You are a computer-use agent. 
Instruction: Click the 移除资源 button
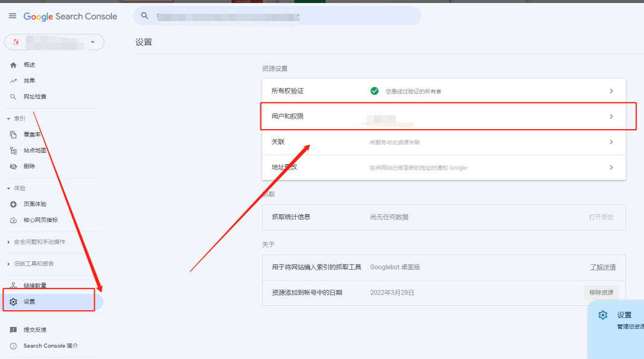coord(601,293)
